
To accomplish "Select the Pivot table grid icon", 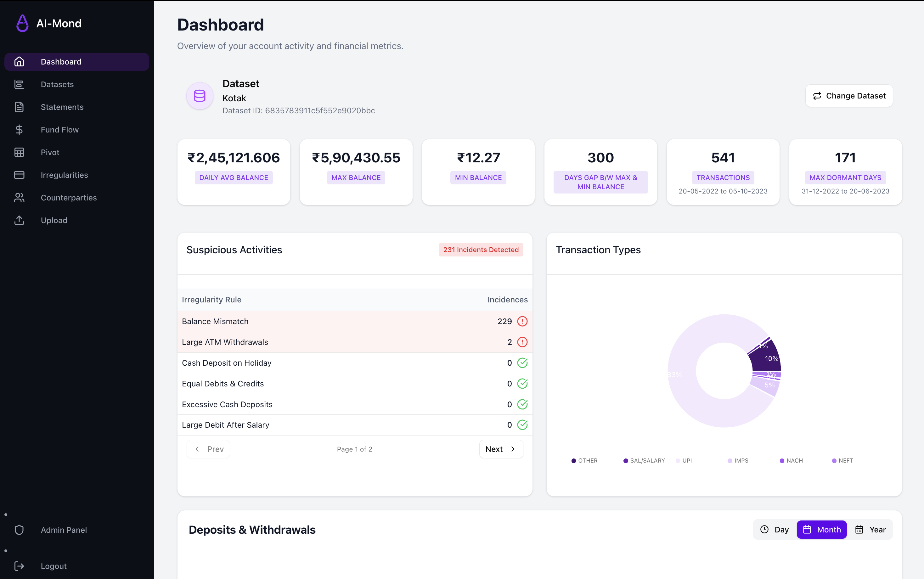I will 19,152.
